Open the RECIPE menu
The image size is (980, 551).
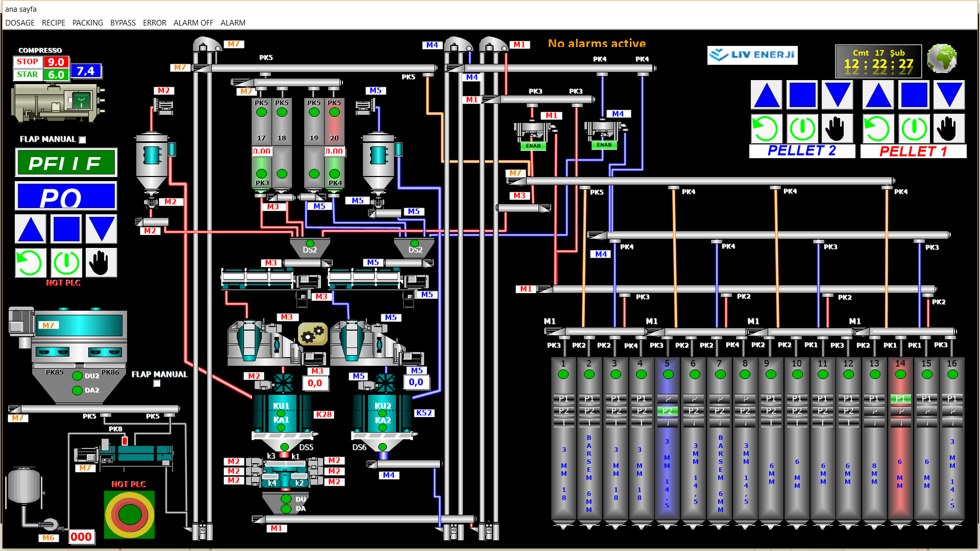pos(54,23)
